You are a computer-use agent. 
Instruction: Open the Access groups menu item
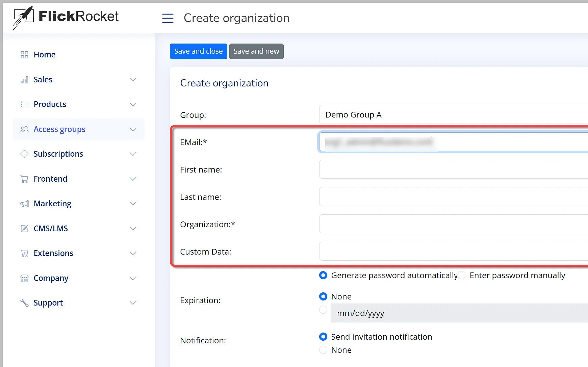tap(59, 129)
